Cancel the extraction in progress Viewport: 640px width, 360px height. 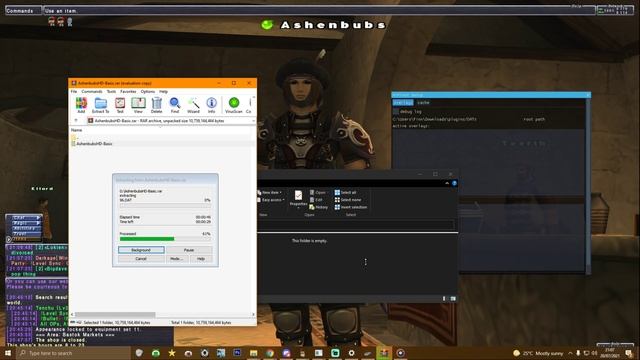[141, 259]
